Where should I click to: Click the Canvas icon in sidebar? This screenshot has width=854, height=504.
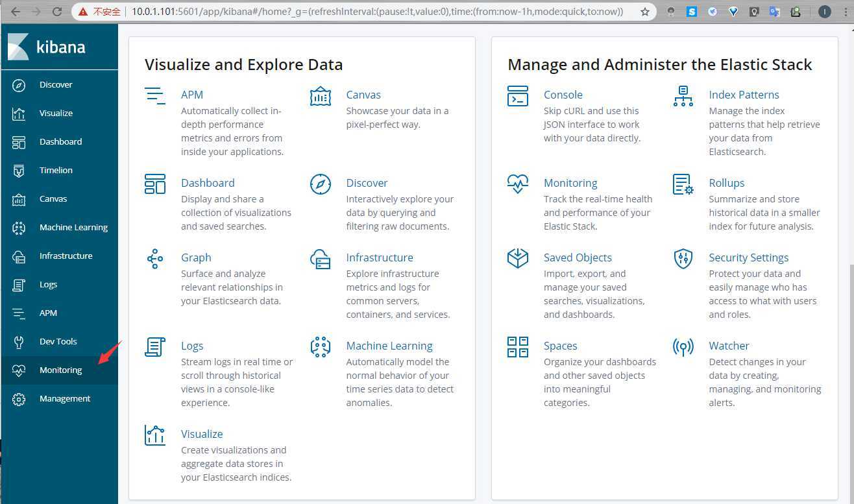19,199
